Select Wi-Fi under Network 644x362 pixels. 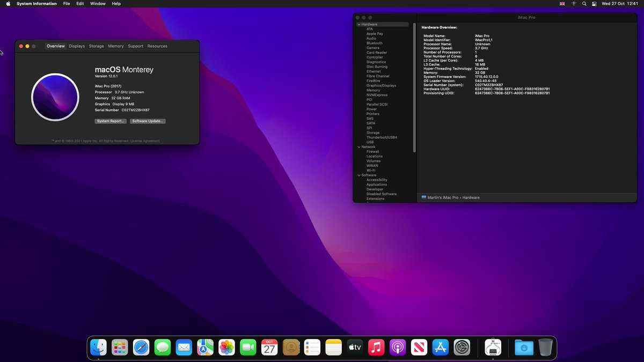point(371,171)
